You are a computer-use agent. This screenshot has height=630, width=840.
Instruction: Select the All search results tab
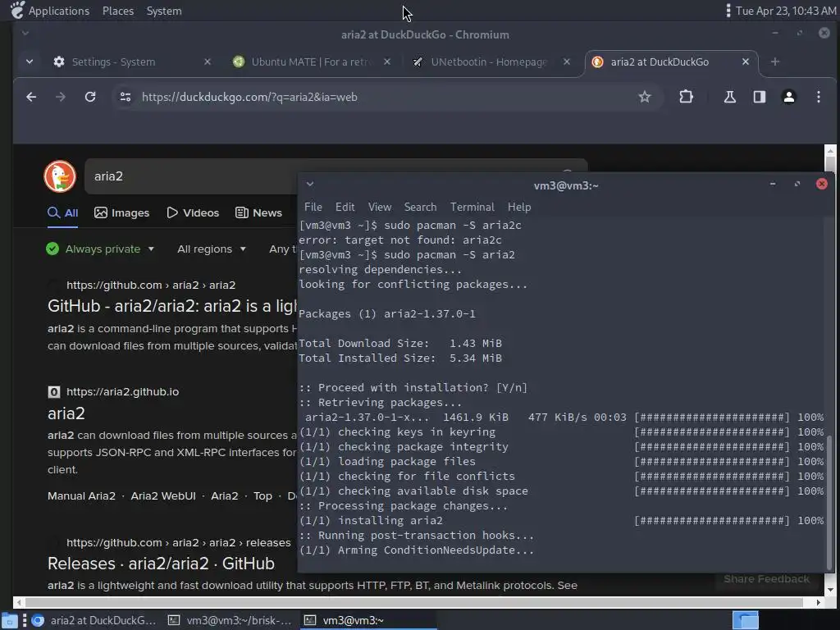[x=62, y=212]
